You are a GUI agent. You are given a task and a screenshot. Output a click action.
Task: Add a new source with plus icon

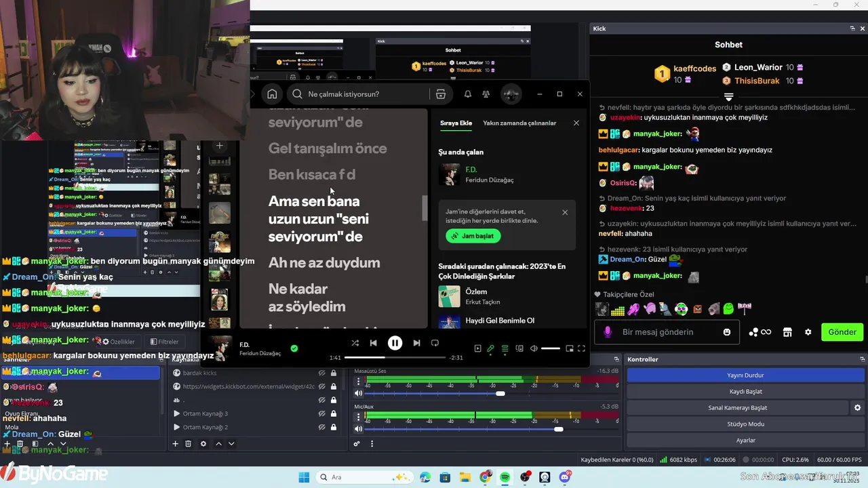coord(175,444)
